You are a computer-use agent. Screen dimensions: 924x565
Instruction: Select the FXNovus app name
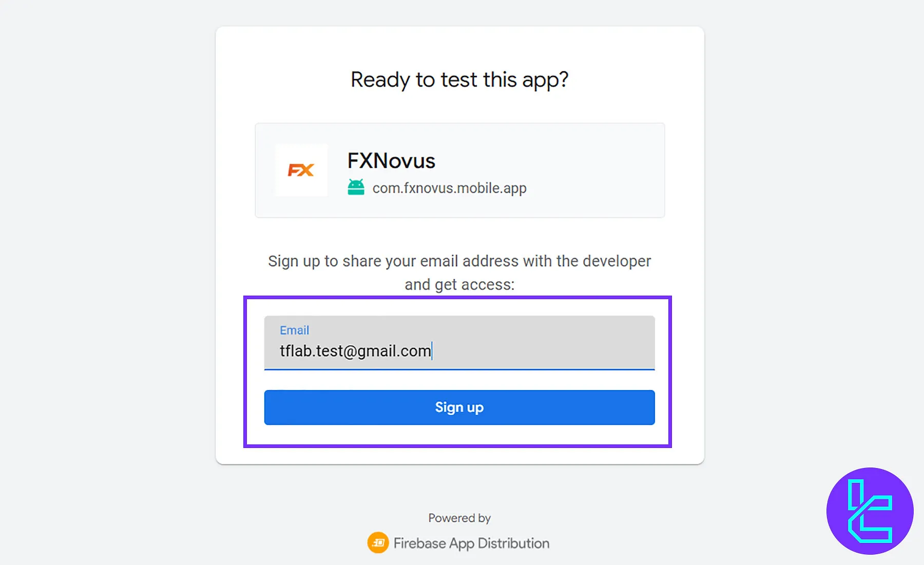[x=391, y=161]
